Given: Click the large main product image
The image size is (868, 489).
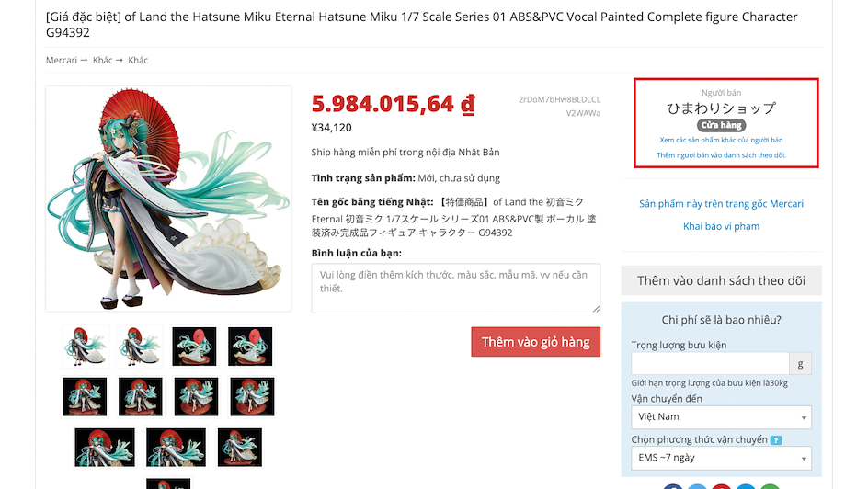Looking at the screenshot, I should pyautogui.click(x=168, y=199).
